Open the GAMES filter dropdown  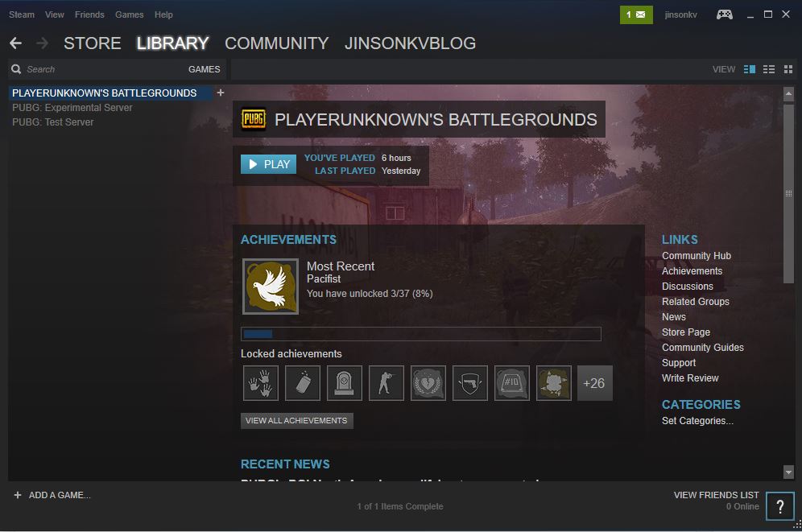204,69
